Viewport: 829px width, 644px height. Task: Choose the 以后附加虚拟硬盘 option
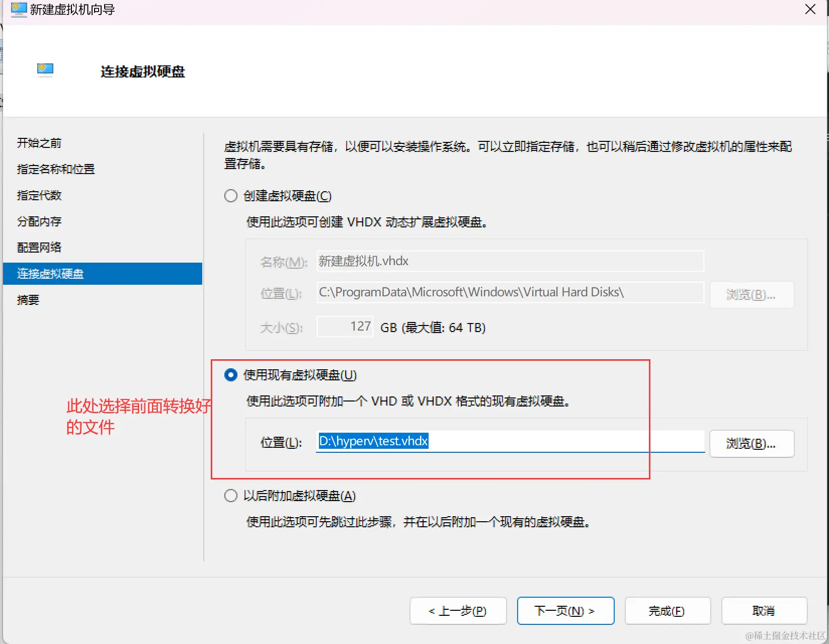(230, 496)
